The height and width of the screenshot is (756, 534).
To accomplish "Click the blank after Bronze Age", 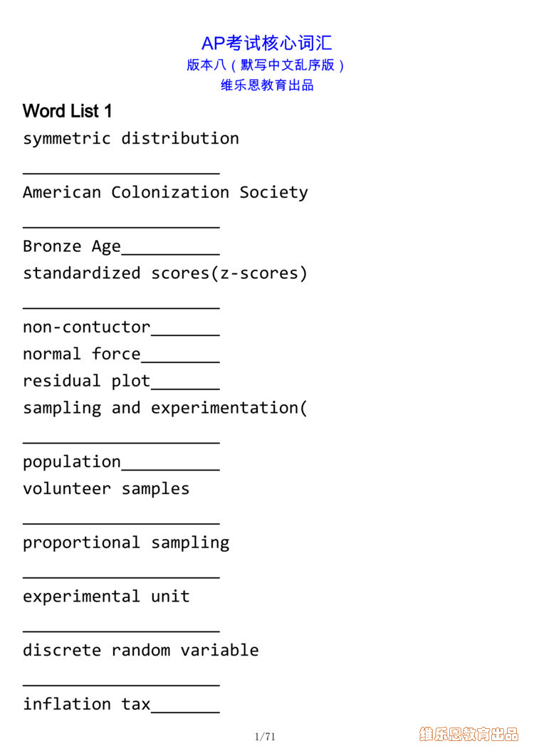I will [170, 252].
